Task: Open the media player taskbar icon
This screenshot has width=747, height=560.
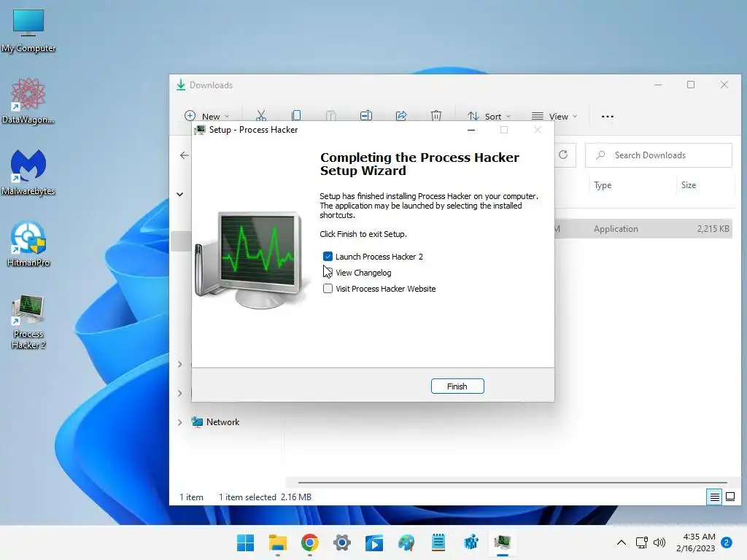Action: [x=374, y=542]
